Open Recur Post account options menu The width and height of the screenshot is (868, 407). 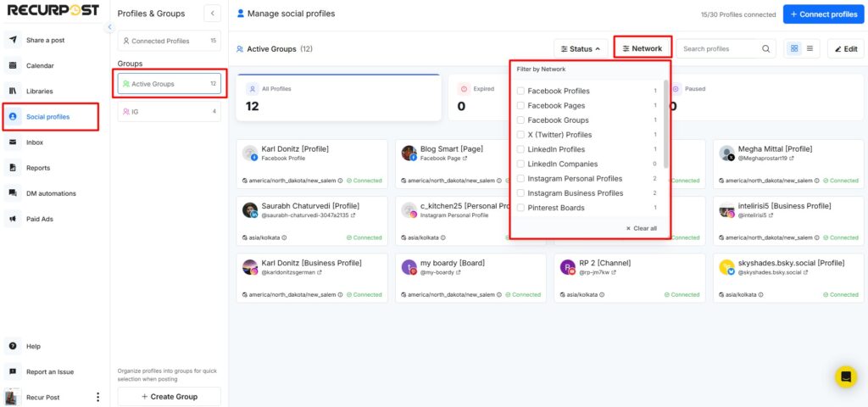tap(98, 397)
